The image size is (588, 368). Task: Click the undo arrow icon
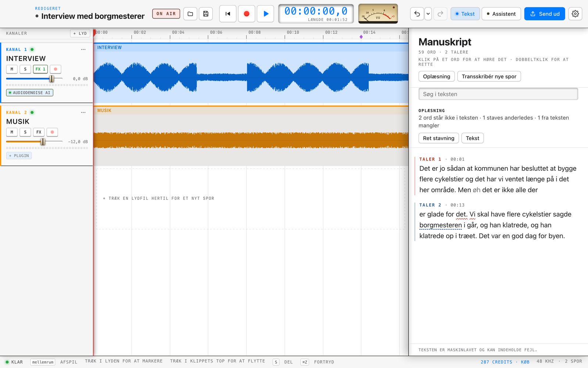(x=417, y=14)
